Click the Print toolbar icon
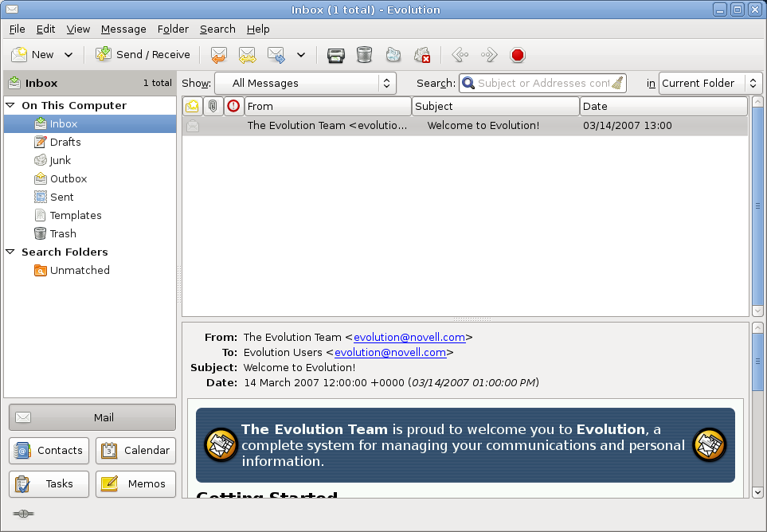This screenshot has width=767, height=532. click(336, 55)
